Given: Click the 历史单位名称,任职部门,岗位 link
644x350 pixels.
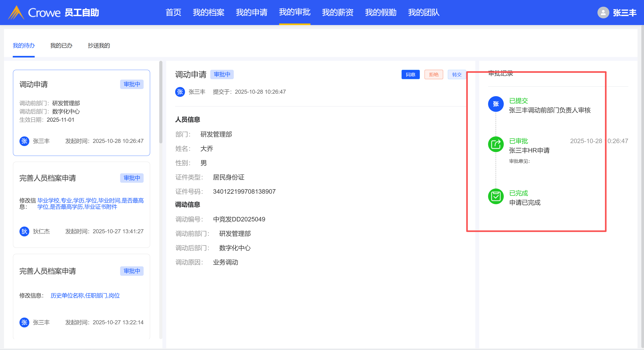Looking at the screenshot, I should [85, 295].
